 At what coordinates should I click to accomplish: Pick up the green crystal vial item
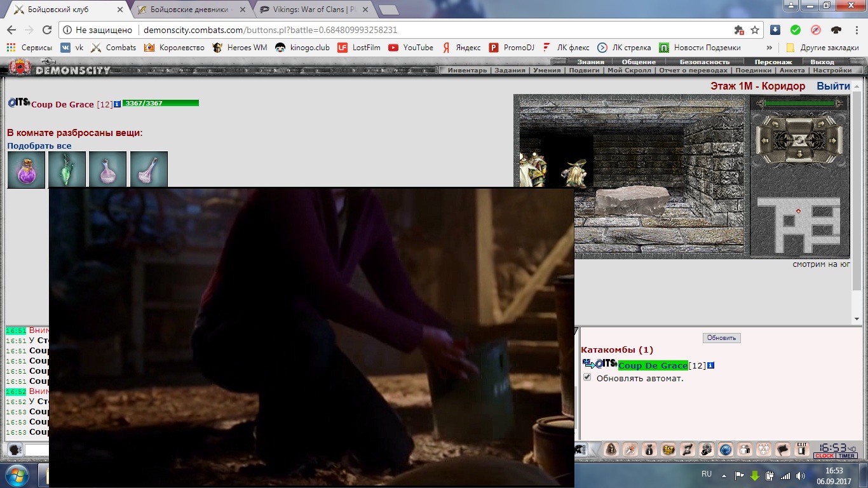tap(67, 170)
